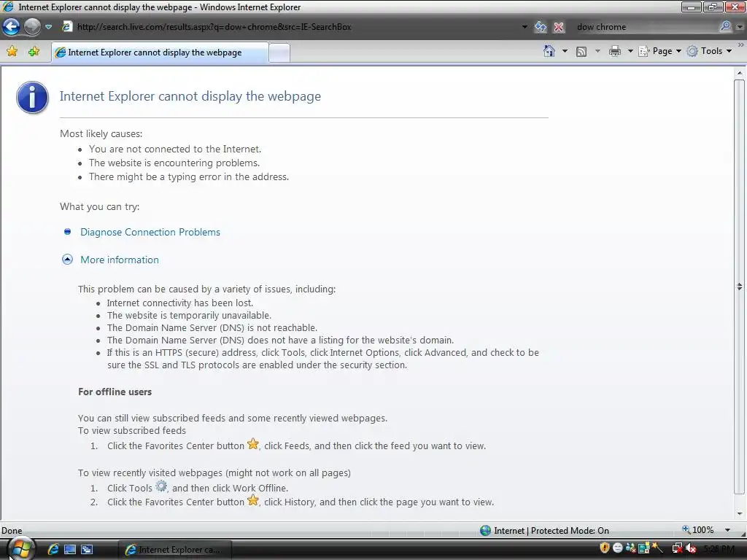The height and width of the screenshot is (560, 747).
Task: Click 'The website is temporarily unavailable.' text
Action: [x=189, y=315]
